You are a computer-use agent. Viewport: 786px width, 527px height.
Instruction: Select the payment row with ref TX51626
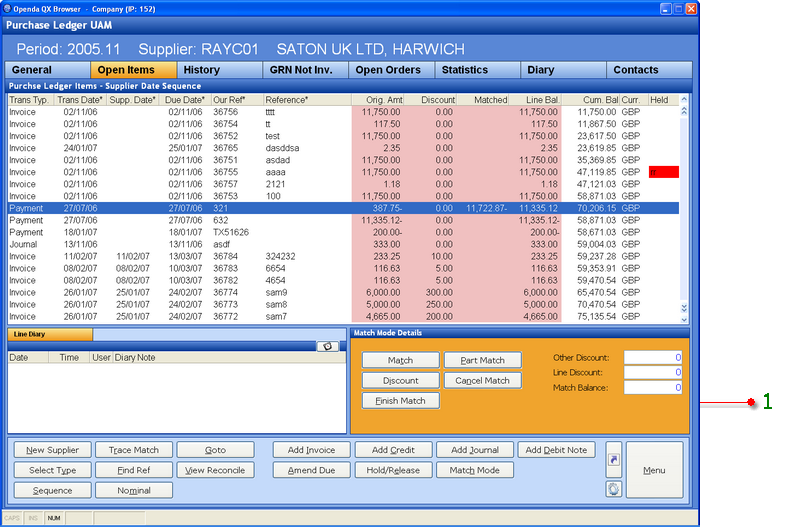pos(343,232)
